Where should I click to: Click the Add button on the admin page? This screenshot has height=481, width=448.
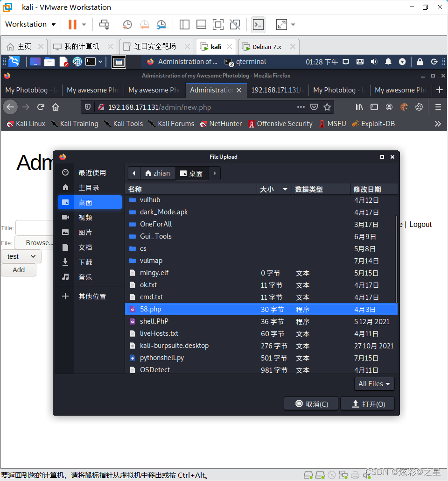(19, 270)
